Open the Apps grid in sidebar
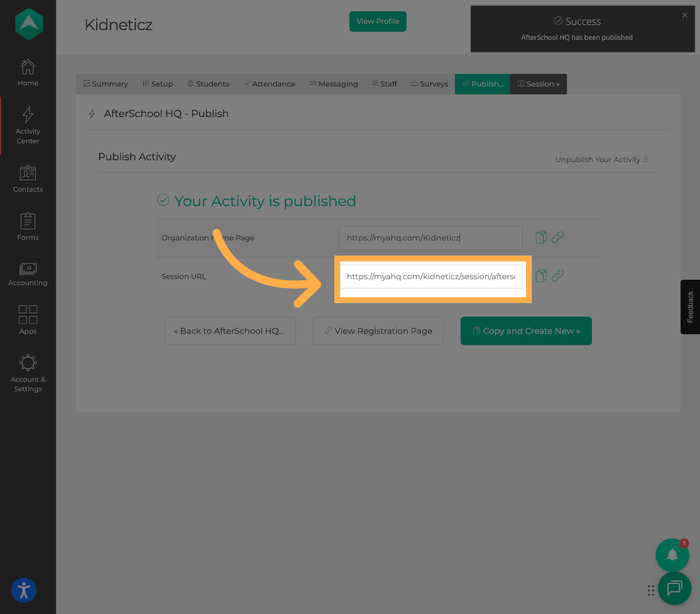Viewport: 700px width, 614px height. [28, 320]
